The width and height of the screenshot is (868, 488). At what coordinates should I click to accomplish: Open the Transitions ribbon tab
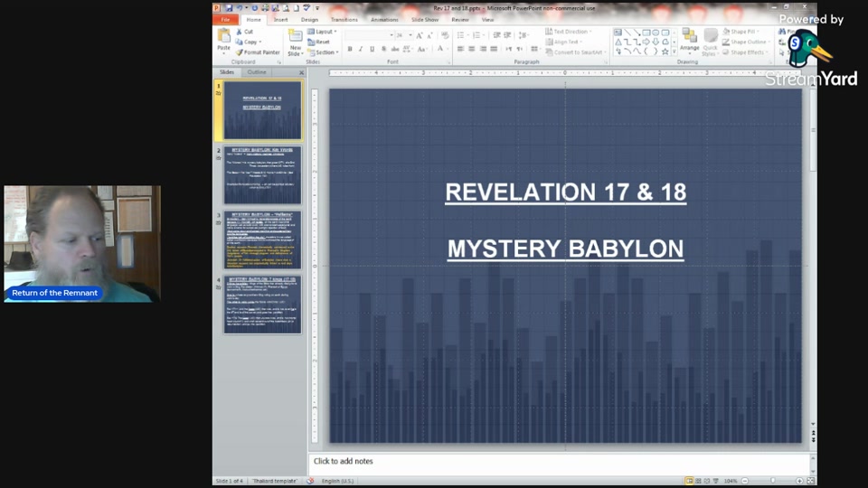344,19
